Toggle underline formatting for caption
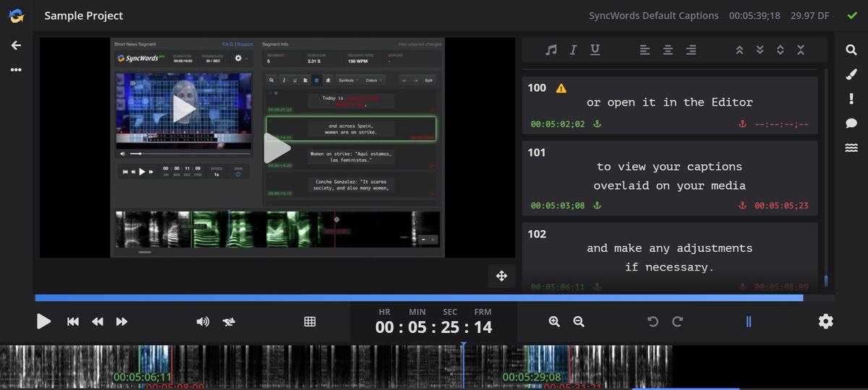868x390 pixels. pyautogui.click(x=595, y=50)
